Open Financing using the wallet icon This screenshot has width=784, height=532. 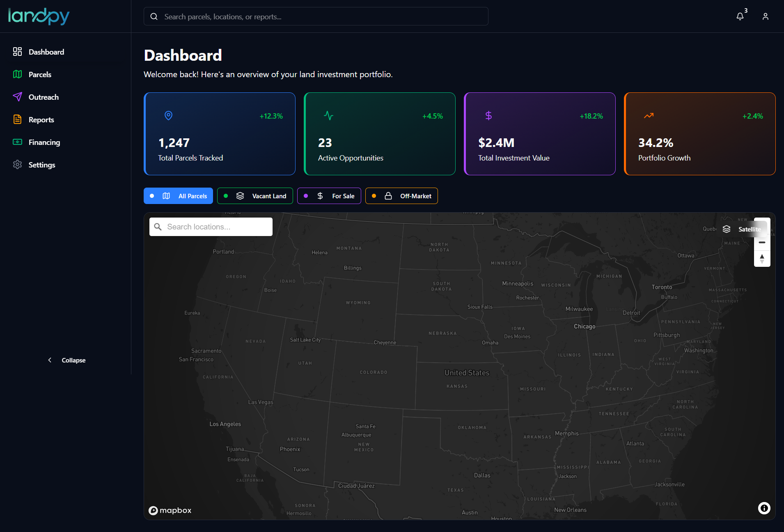click(18, 142)
